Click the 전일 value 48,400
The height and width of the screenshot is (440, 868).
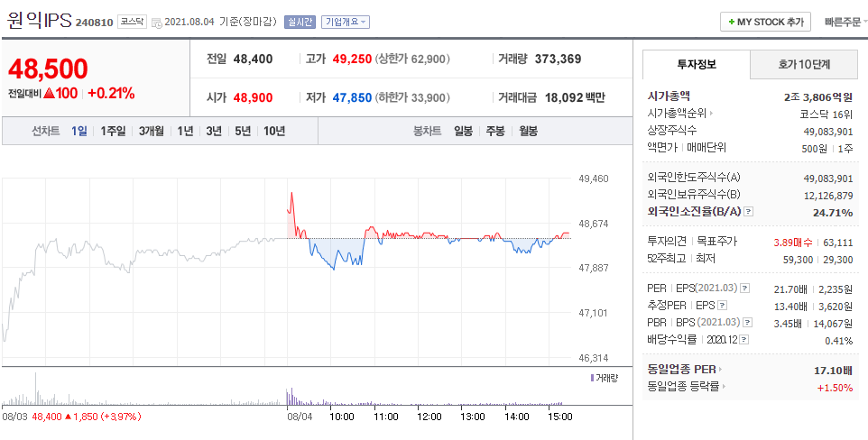click(253, 59)
